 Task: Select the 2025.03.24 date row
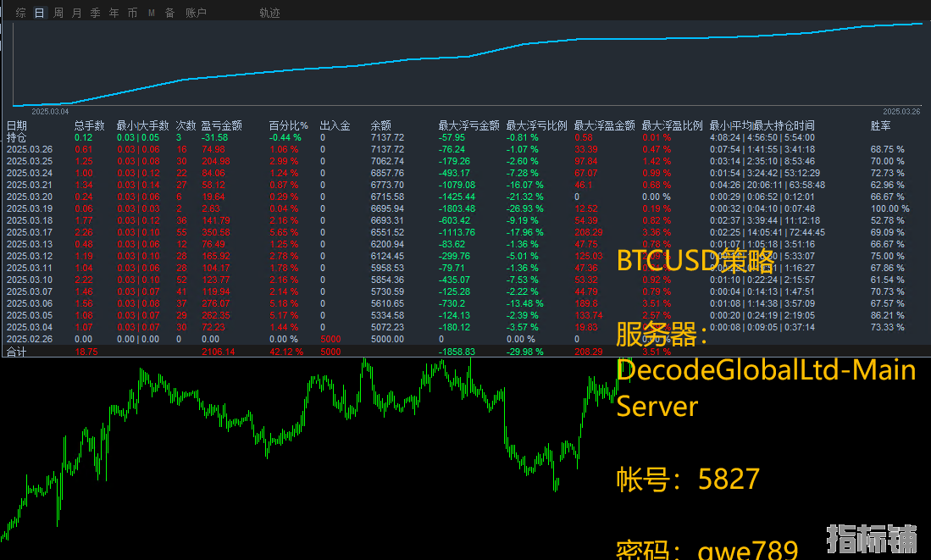(x=30, y=173)
